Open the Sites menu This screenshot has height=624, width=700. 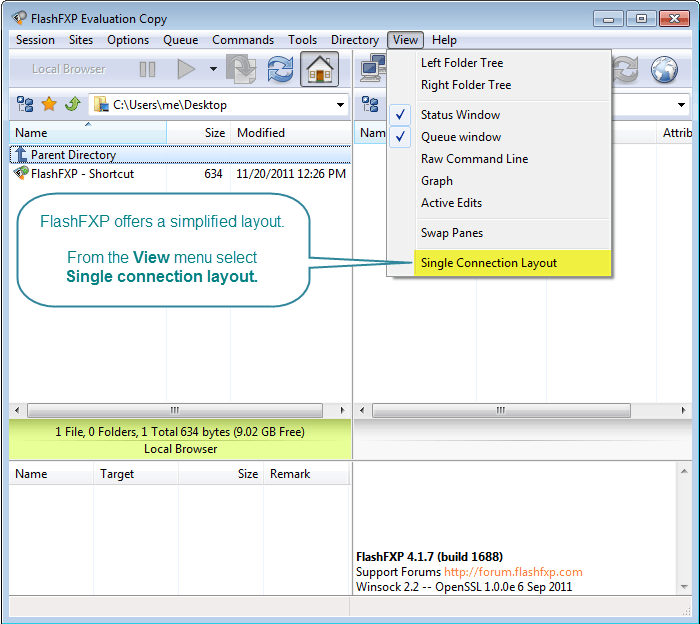point(81,40)
